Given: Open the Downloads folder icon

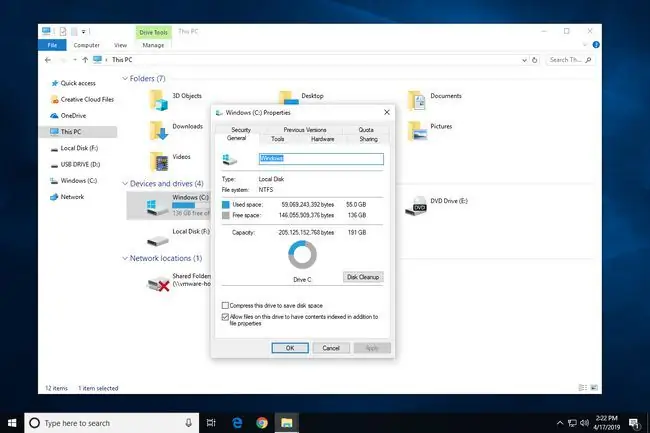Looking at the screenshot, I should pos(158,131).
